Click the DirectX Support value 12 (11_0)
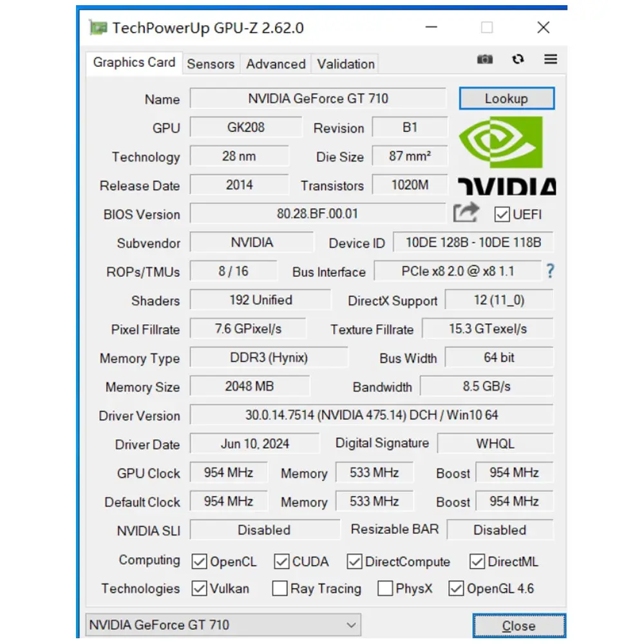 [499, 300]
